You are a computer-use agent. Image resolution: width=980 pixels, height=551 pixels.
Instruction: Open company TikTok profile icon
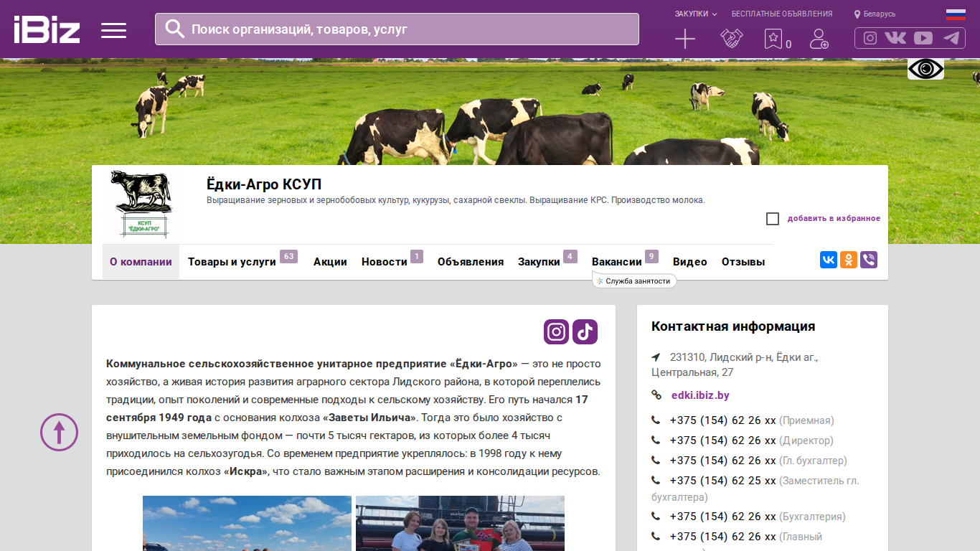tap(585, 331)
